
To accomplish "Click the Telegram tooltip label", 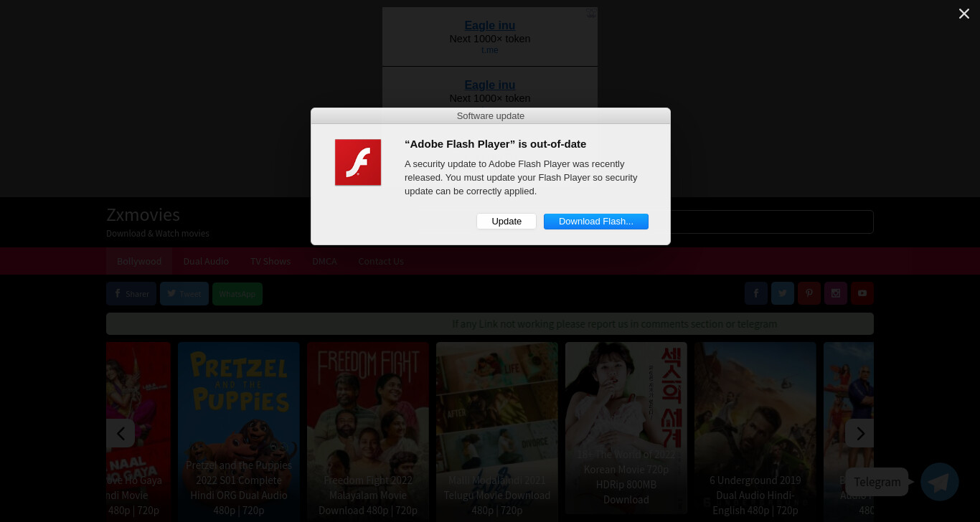I will click(877, 482).
